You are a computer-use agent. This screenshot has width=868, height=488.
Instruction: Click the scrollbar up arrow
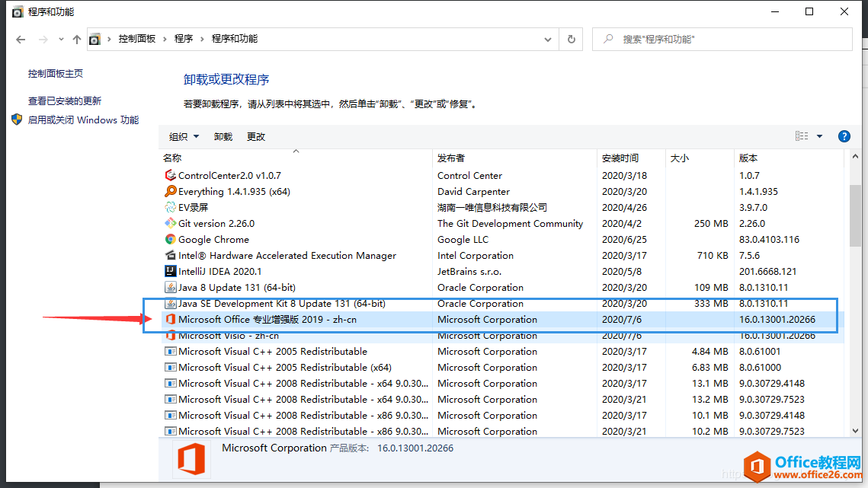click(x=855, y=157)
